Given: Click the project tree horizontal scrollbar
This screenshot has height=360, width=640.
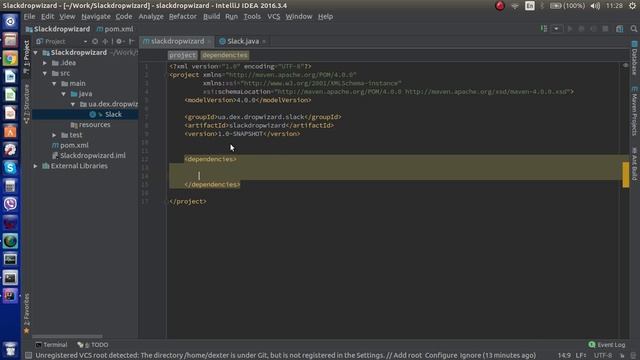Looking at the screenshot, I should click(67, 337).
